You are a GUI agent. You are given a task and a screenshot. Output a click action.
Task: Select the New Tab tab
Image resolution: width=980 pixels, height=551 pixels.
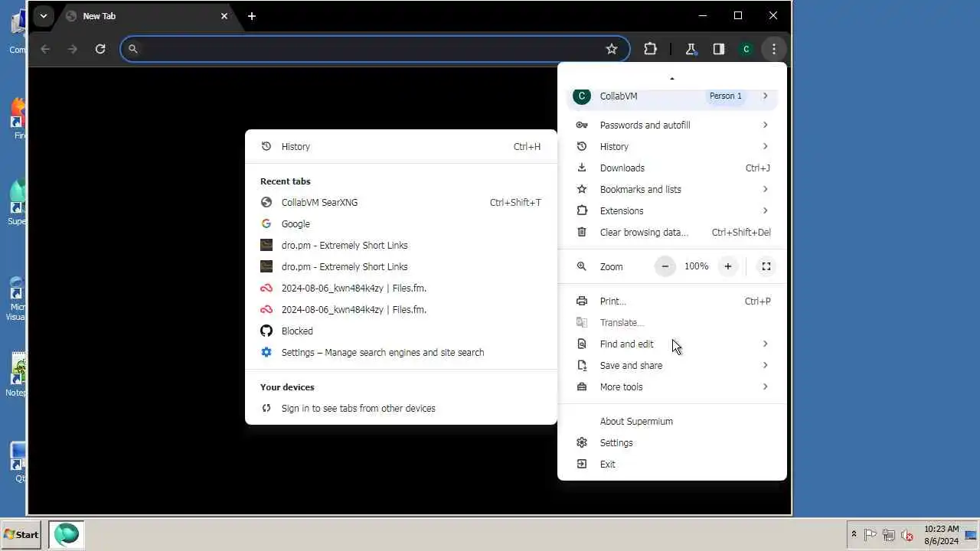pyautogui.click(x=145, y=16)
